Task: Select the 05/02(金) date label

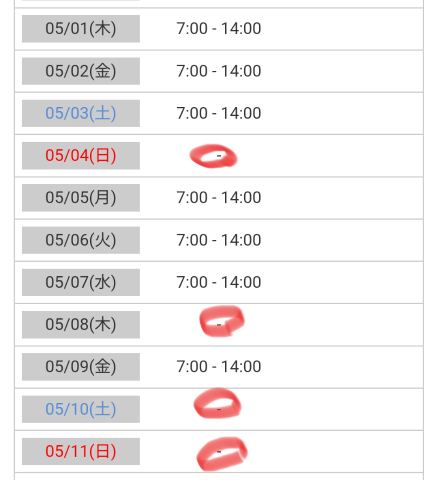Action: (x=81, y=71)
